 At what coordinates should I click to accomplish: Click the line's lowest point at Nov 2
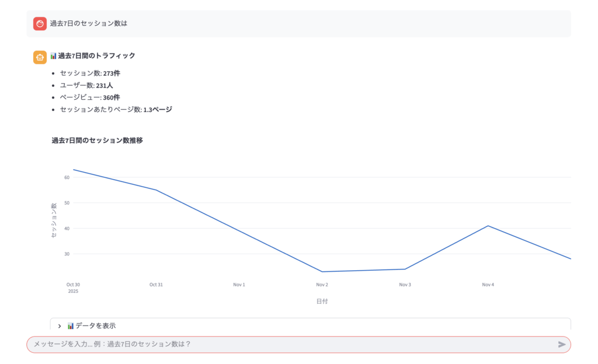(x=322, y=271)
